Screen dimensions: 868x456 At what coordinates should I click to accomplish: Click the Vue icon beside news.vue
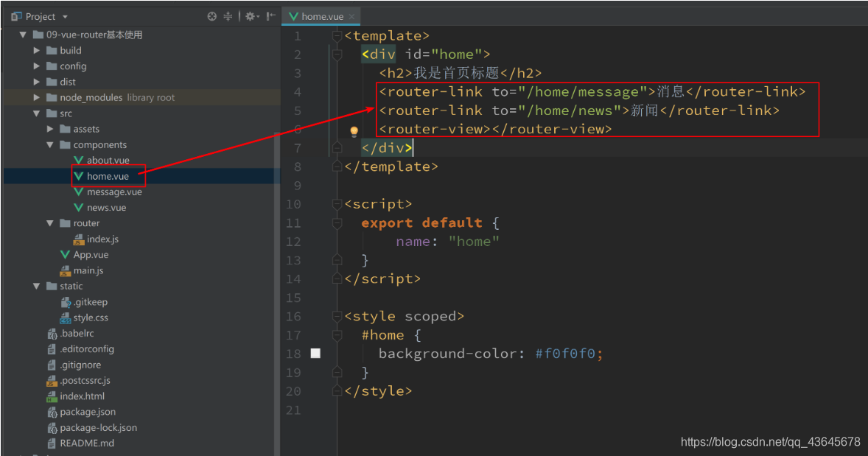pyautogui.click(x=79, y=208)
